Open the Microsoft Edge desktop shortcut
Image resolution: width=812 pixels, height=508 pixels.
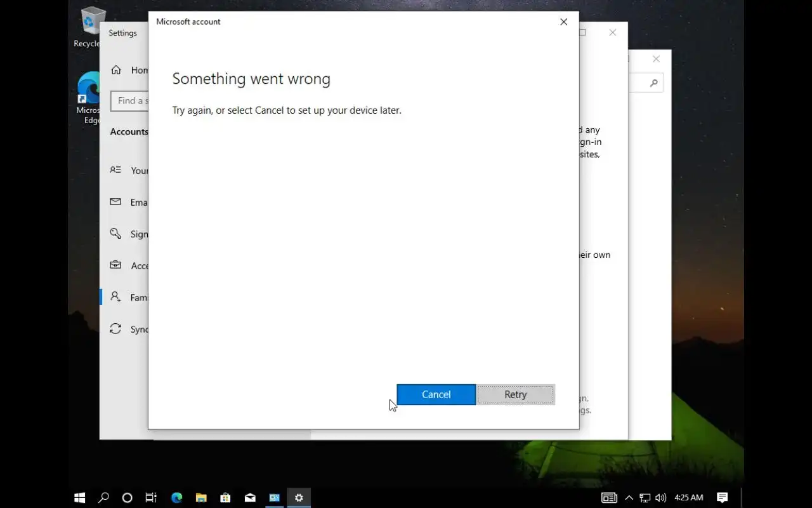coord(89,97)
